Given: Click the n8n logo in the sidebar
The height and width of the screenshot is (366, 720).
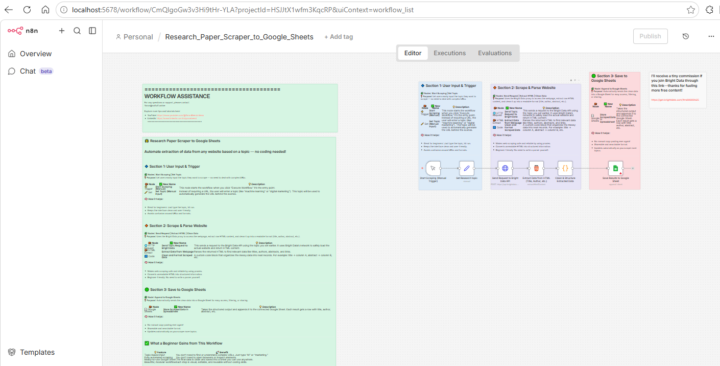Looking at the screenshot, I should click(22, 31).
